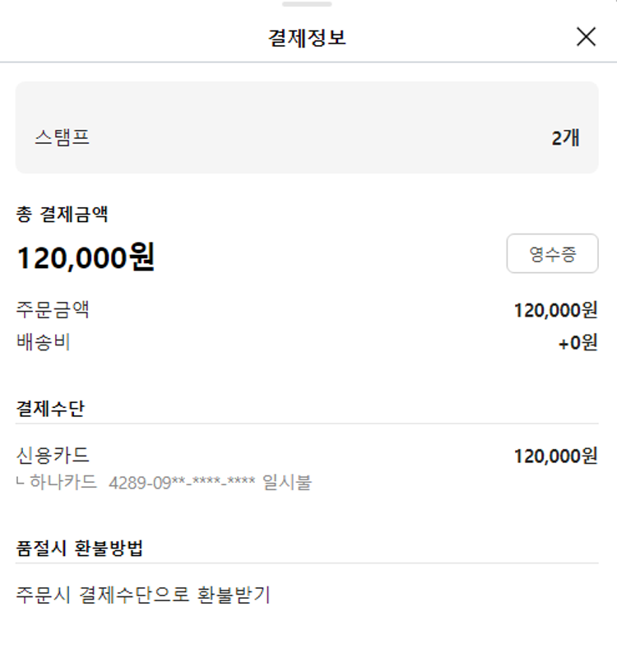This screenshot has width=617, height=672.
Task: Click the 결제정보 title text
Action: click(x=307, y=38)
